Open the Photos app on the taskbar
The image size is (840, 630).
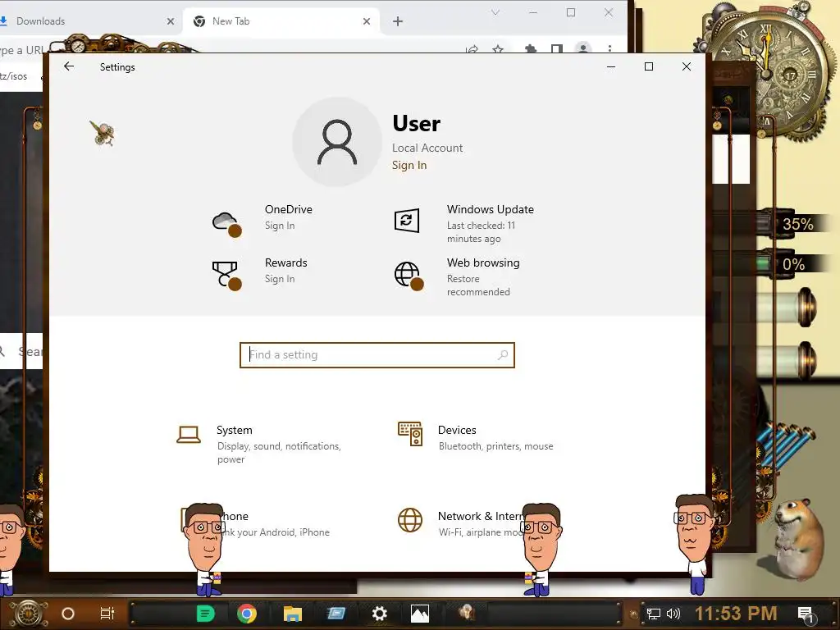tap(419, 614)
